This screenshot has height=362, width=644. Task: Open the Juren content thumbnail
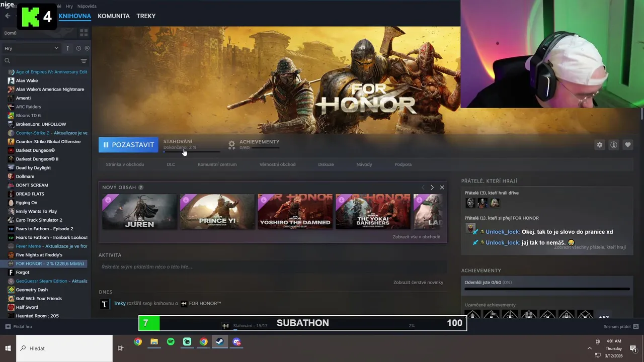point(139,212)
